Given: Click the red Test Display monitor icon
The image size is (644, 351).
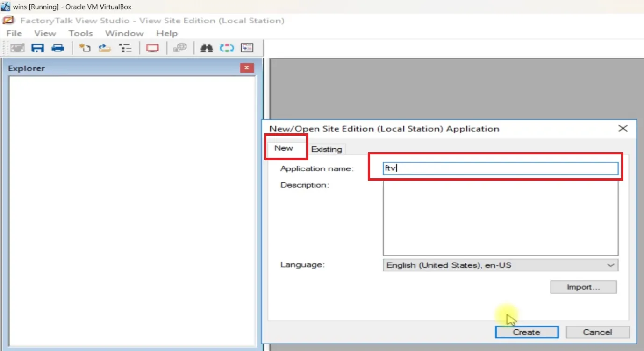Looking at the screenshot, I should [x=152, y=47].
